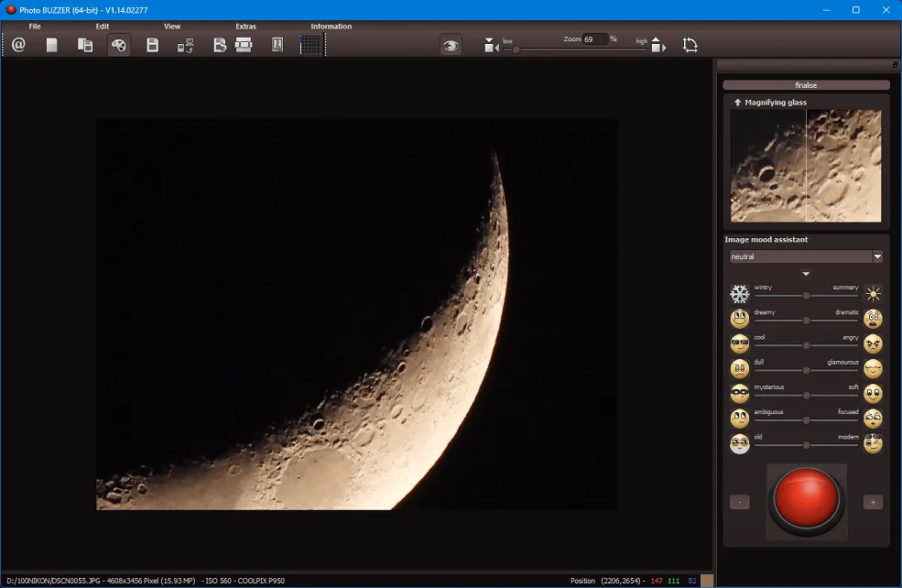Click the floppy disk save icon
This screenshot has height=588, width=902.
pos(153,45)
